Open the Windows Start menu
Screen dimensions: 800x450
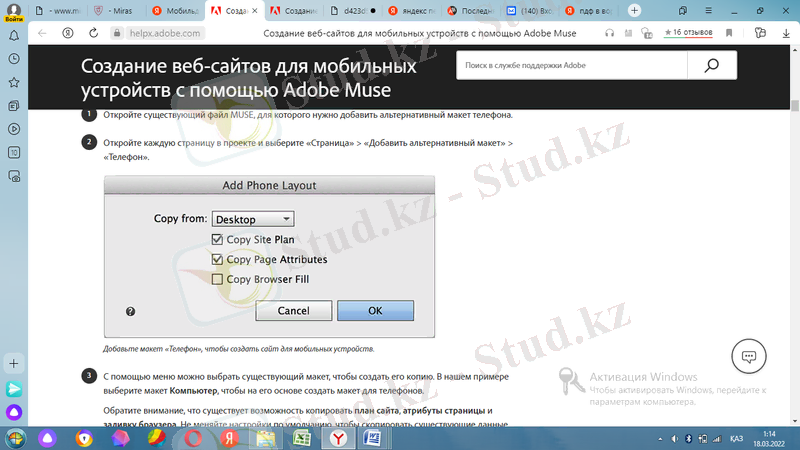[15, 438]
